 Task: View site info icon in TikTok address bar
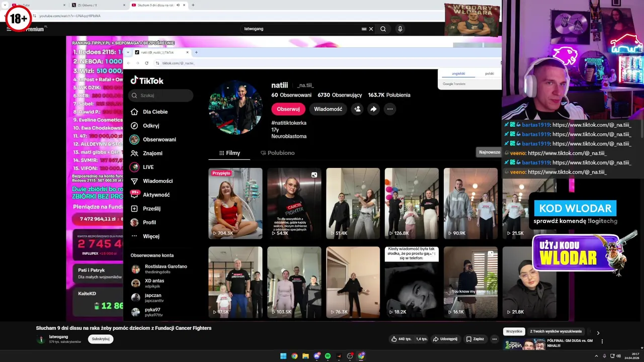coord(157,63)
